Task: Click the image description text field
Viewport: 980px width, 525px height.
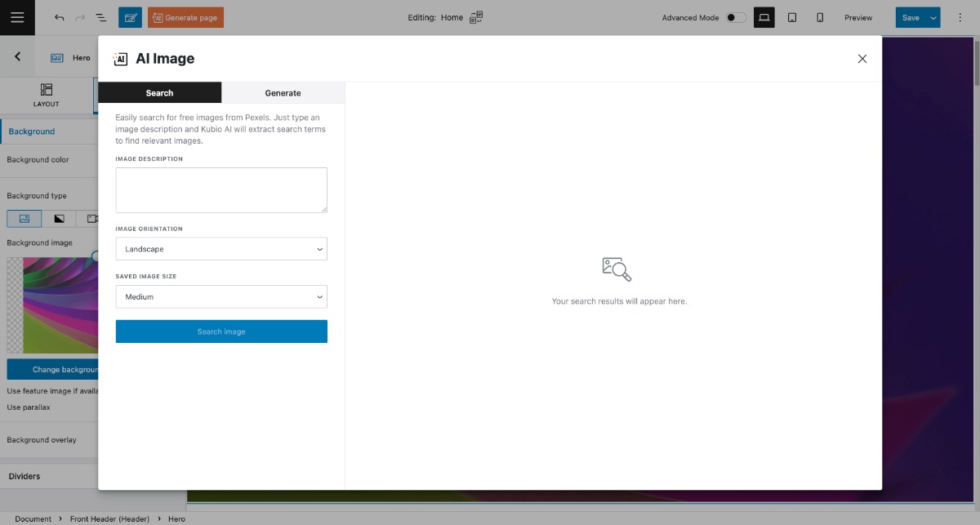Action: click(x=221, y=190)
